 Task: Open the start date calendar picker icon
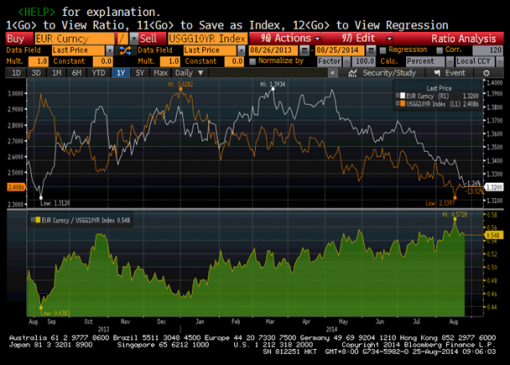click(304, 50)
